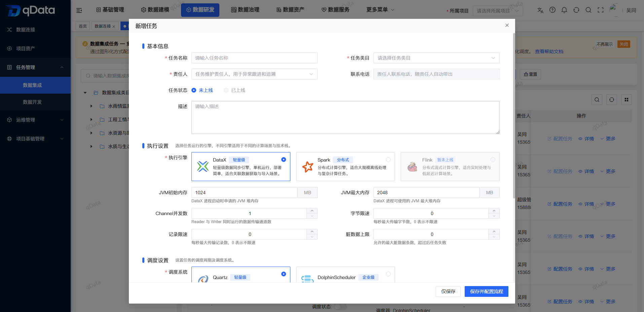
Task: Click the 保存并配置流程 button
Action: [487, 291]
